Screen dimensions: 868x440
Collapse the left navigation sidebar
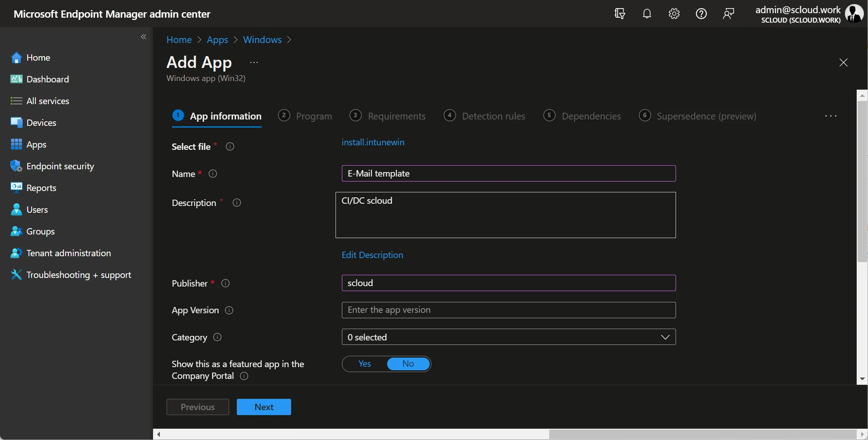[x=144, y=37]
